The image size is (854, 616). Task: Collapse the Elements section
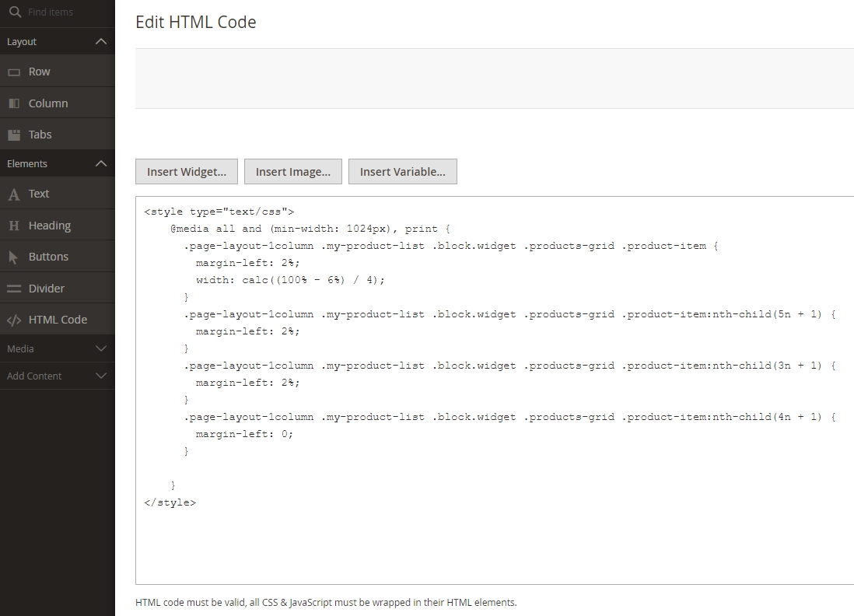pyautogui.click(x=100, y=163)
